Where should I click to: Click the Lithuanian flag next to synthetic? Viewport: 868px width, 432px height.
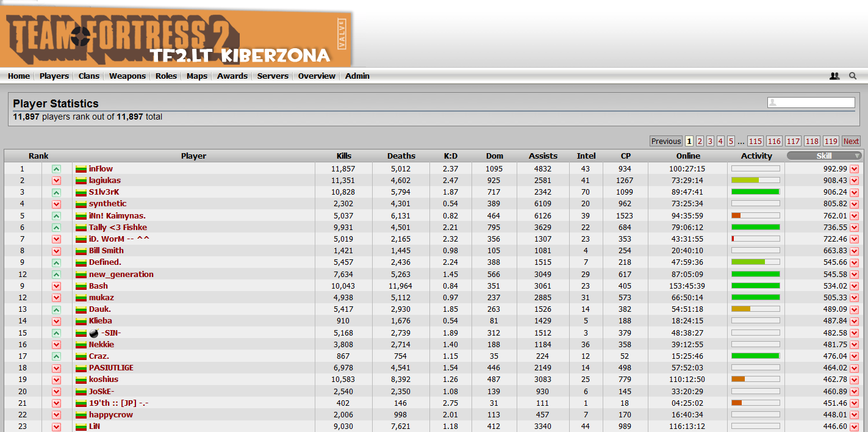[x=81, y=204]
